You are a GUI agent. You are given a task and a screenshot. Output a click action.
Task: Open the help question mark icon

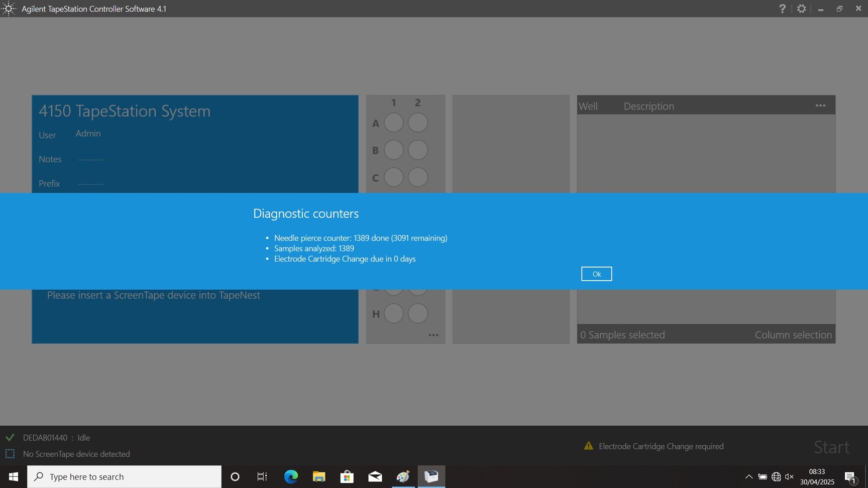click(782, 9)
